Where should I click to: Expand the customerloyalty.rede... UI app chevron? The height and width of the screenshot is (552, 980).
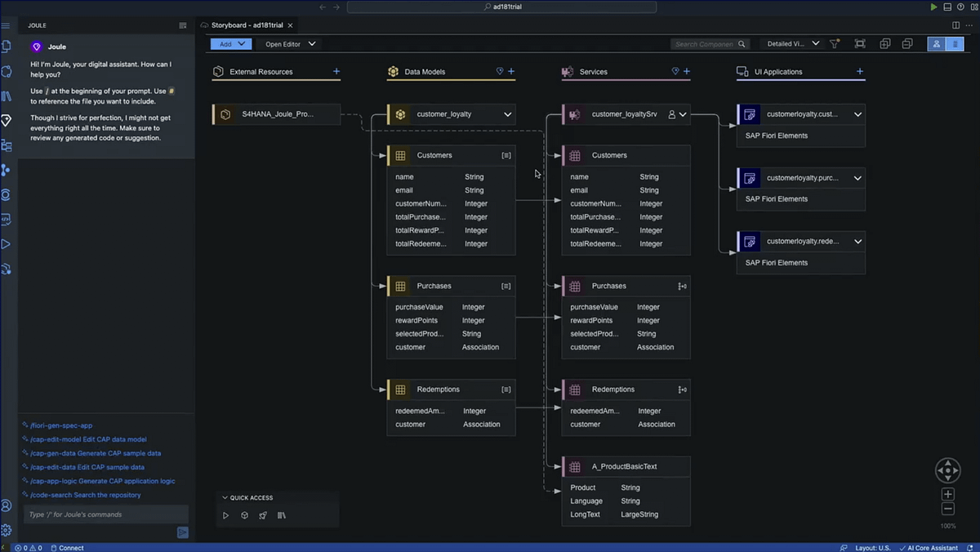[x=857, y=242]
